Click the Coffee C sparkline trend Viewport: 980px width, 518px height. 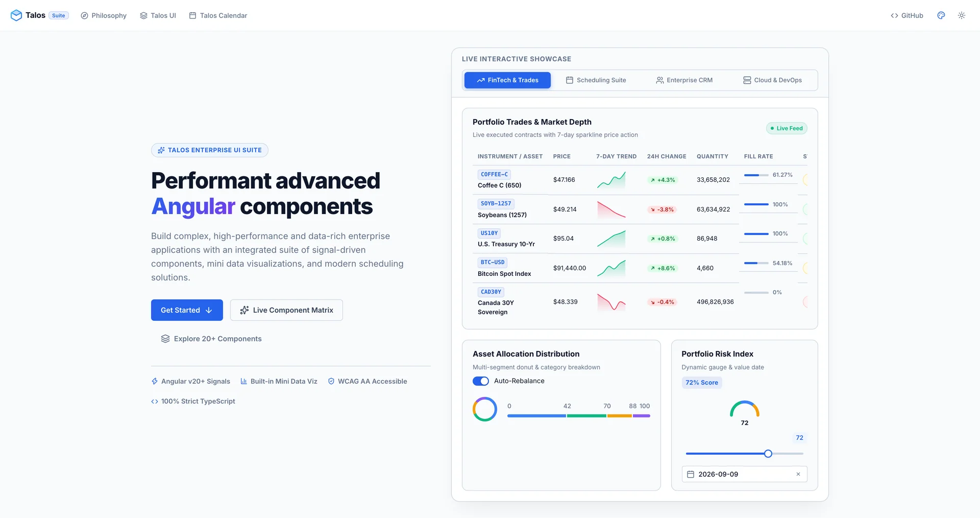point(611,180)
